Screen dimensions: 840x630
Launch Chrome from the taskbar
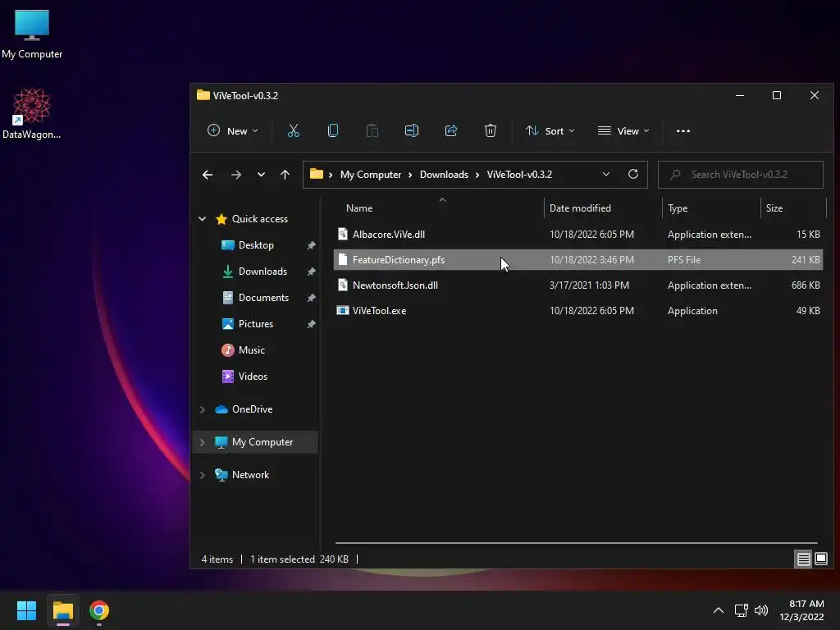click(x=99, y=610)
